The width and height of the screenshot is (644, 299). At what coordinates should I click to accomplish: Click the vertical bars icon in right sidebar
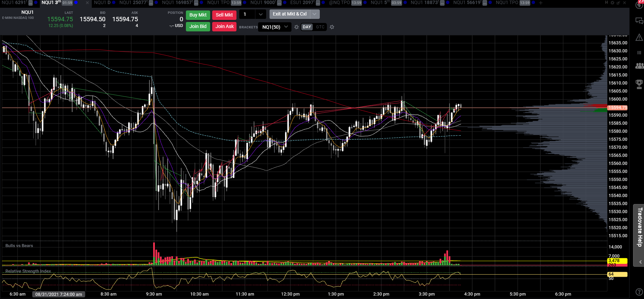pyautogui.click(x=639, y=53)
